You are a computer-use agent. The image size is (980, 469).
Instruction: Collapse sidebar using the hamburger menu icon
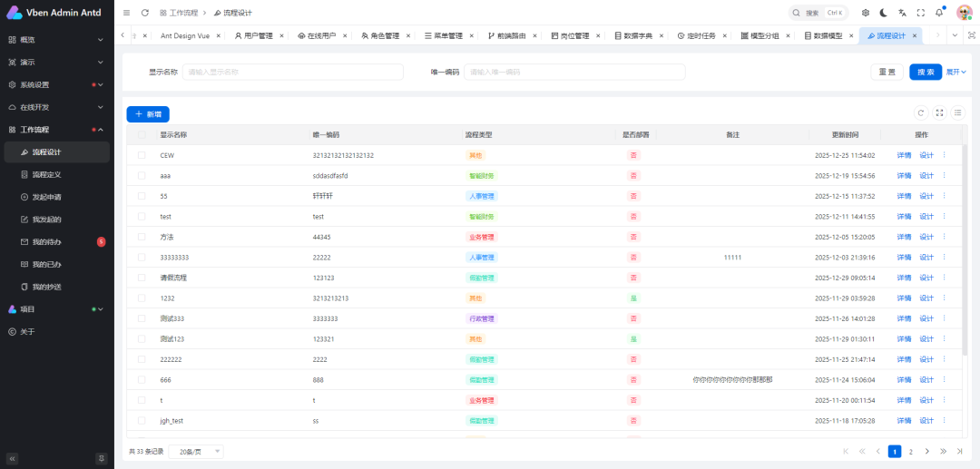click(126, 13)
